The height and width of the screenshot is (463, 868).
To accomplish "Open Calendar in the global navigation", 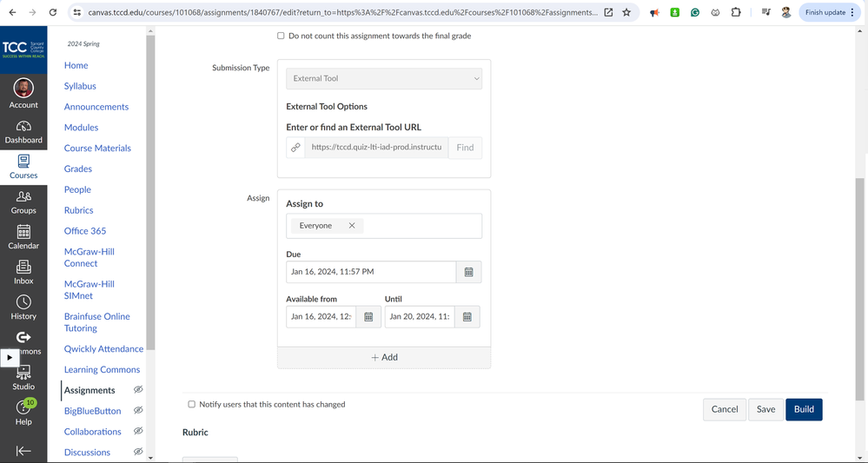I will coord(23,237).
